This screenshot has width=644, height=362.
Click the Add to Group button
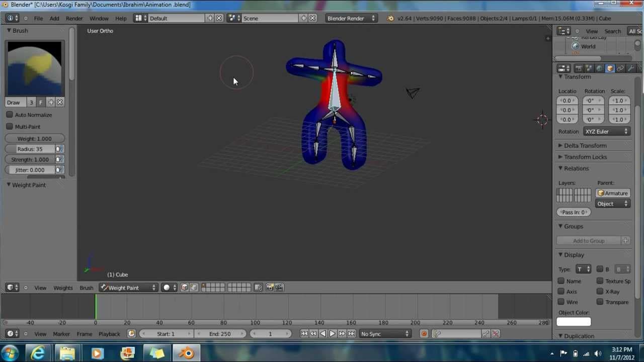coord(589,241)
